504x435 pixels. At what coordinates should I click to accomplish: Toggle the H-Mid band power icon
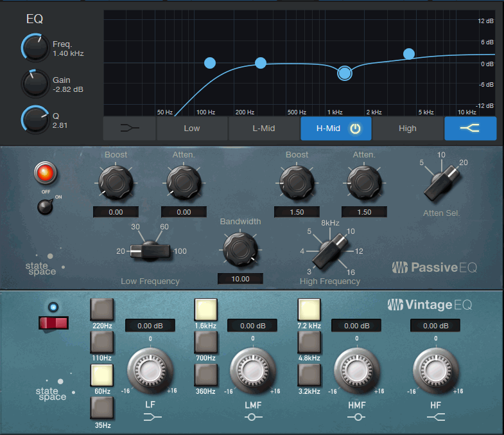355,129
